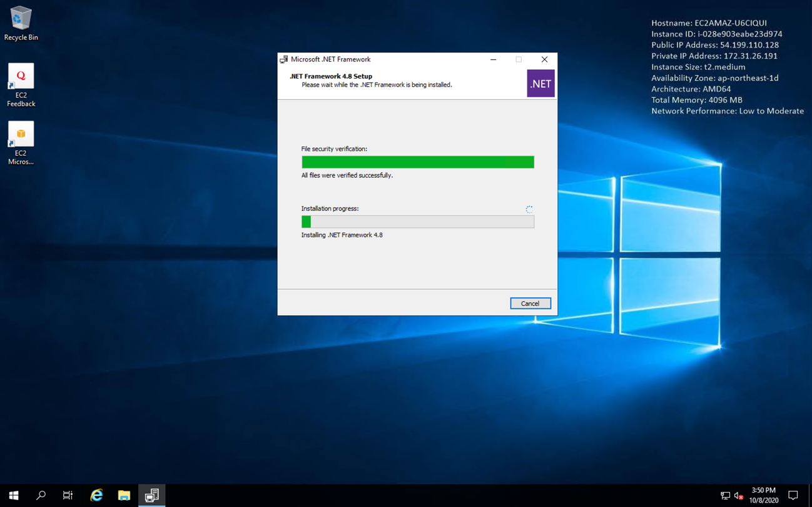Click the muted volume tray icon

(739, 496)
